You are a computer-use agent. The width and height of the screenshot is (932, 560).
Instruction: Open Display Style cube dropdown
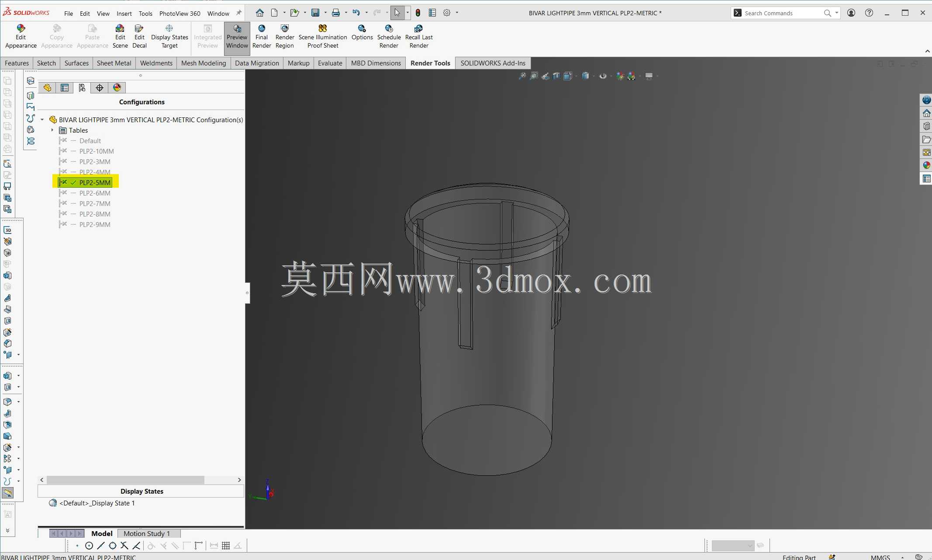coord(594,76)
